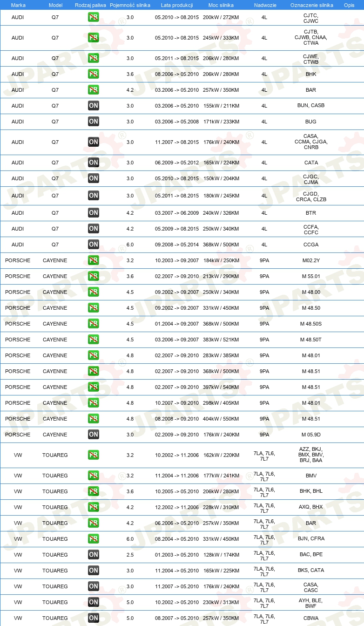Click engine code cell CASA, CASC
This screenshot has width=364, height=626.
click(x=311, y=587)
